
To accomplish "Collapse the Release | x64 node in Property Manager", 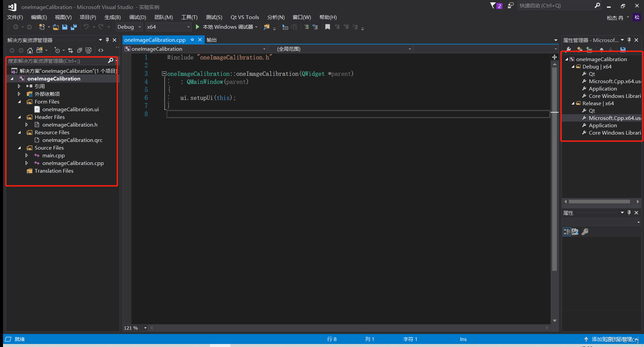I will coord(573,104).
